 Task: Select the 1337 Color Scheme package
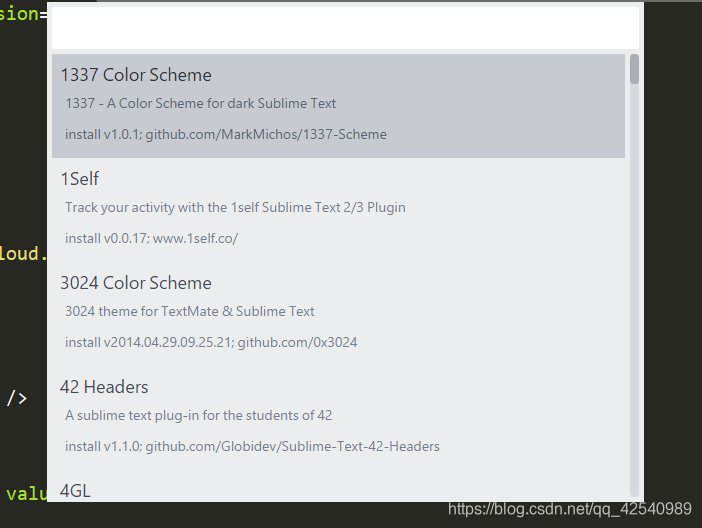click(338, 106)
